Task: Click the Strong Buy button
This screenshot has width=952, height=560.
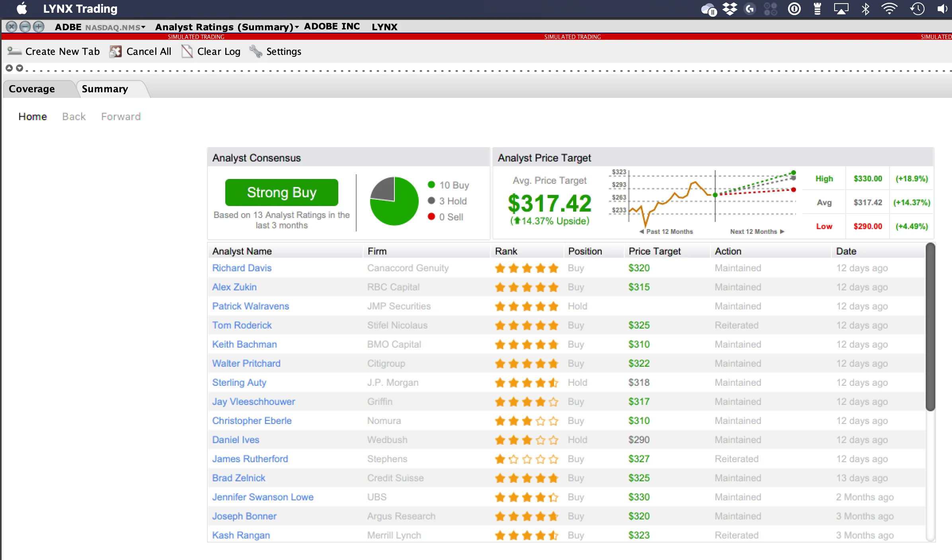Action: 281,192
